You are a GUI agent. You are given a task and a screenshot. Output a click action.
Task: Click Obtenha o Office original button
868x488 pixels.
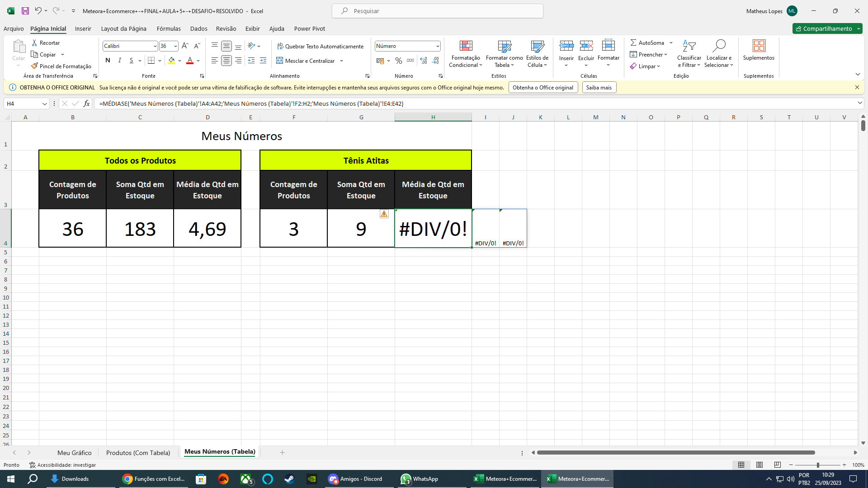[542, 88]
